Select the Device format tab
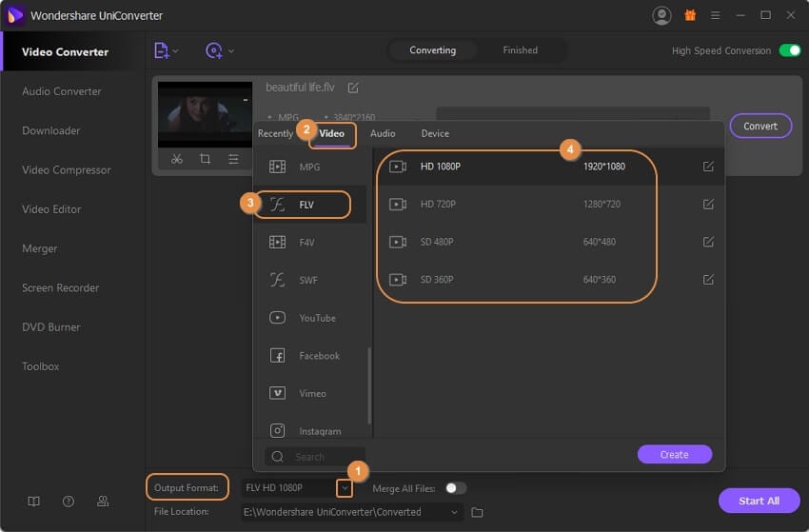Screen dimensions: 809x532 tap(435, 133)
